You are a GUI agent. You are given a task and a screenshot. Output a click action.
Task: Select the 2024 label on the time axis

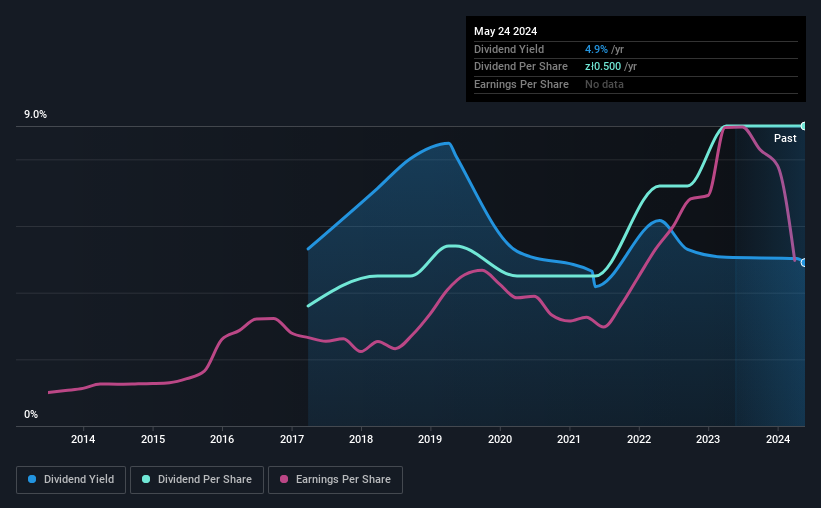coord(778,439)
